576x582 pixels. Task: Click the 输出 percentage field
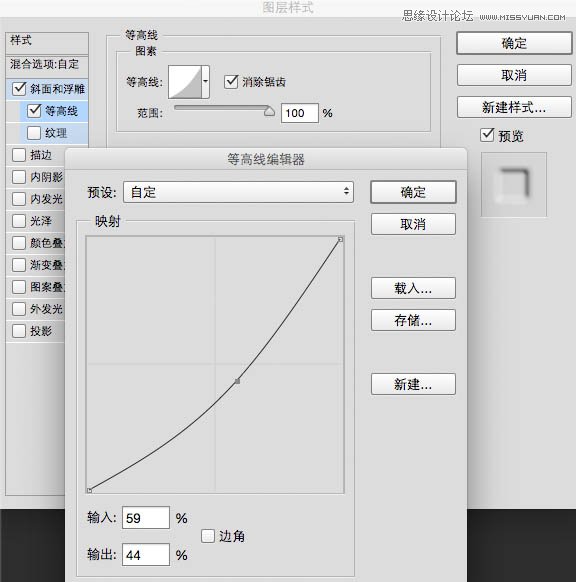tap(146, 555)
